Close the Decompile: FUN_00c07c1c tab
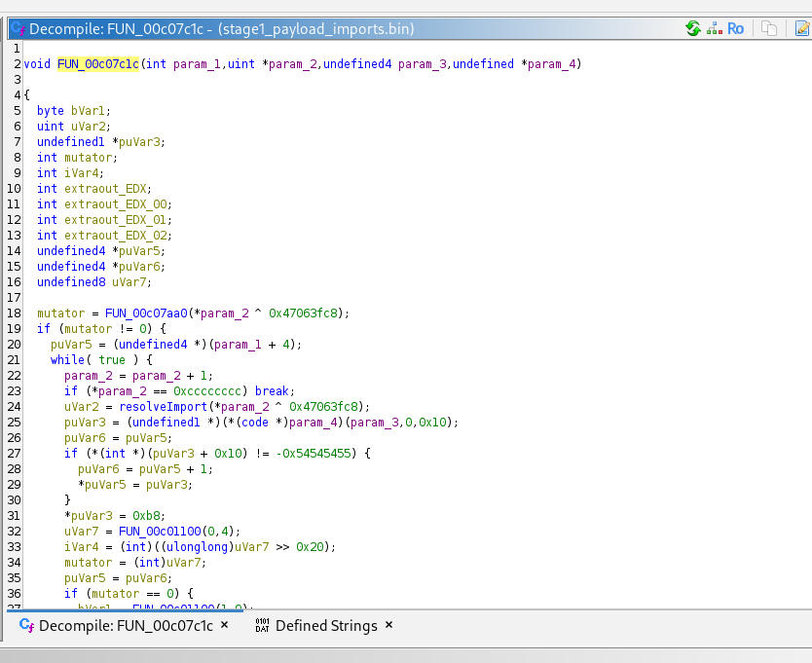The height and width of the screenshot is (663, 812). tap(224, 625)
